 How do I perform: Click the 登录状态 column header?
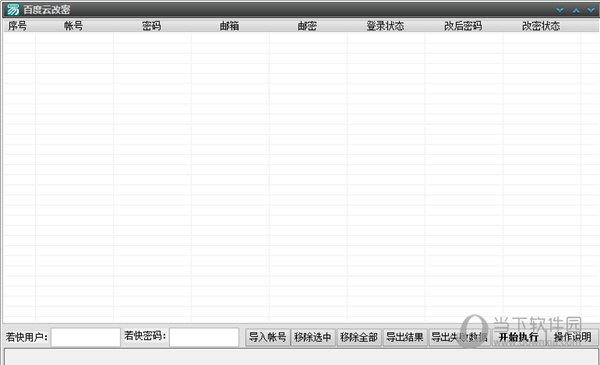click(386, 26)
